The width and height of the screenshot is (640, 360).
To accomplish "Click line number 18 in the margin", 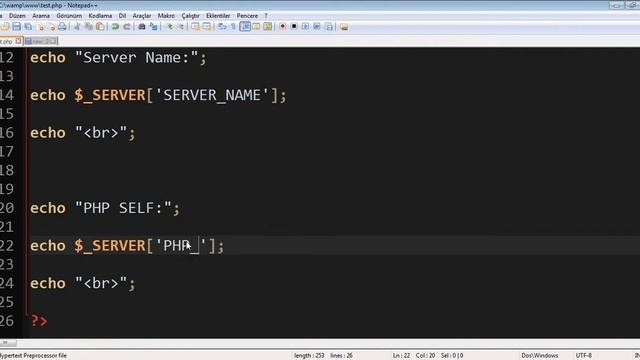I will click(x=7, y=171).
